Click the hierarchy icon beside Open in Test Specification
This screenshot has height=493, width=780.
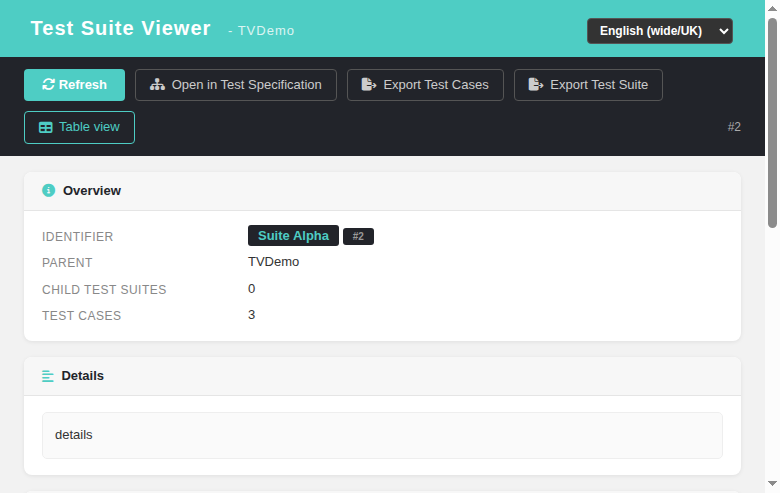click(157, 85)
